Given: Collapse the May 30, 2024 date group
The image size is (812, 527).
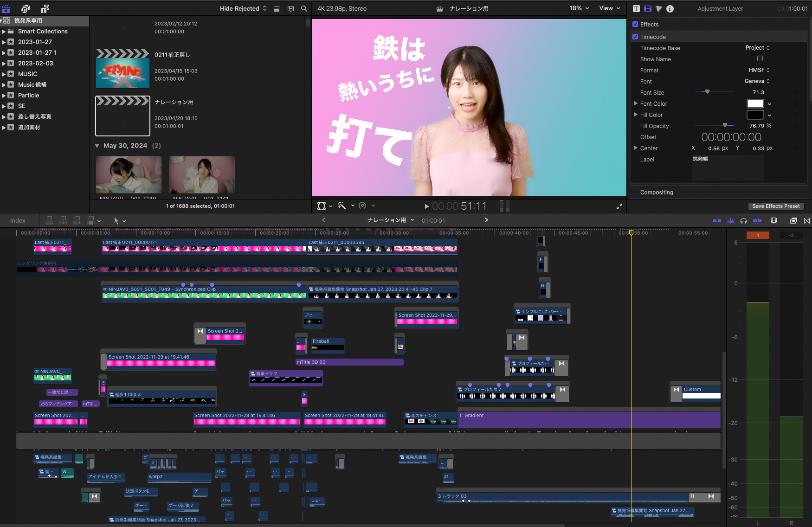Looking at the screenshot, I should click(97, 145).
